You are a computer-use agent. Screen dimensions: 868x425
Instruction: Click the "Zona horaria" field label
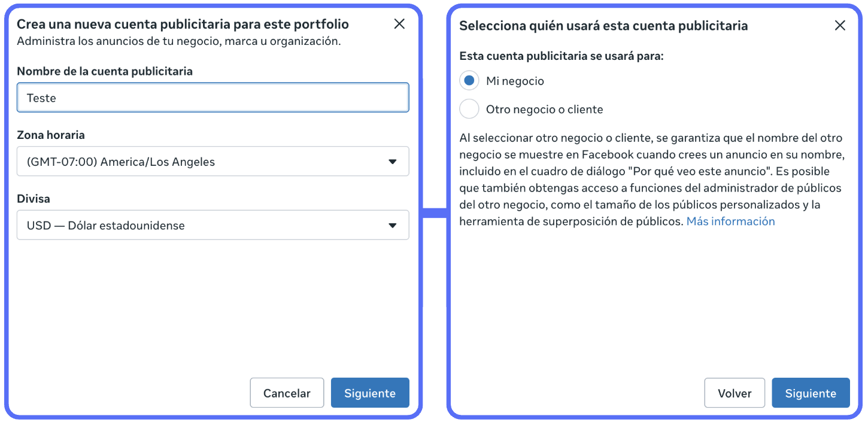coord(51,135)
